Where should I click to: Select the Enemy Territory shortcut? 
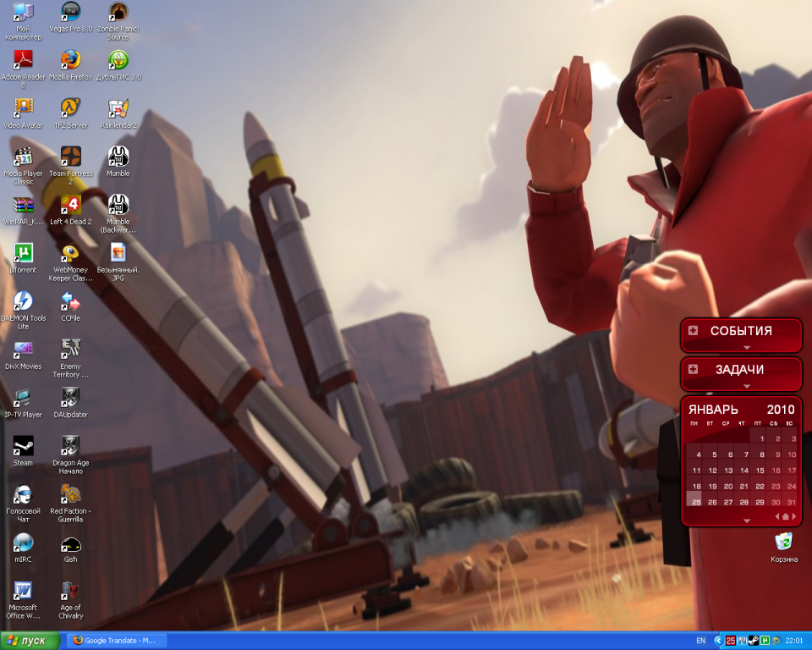(70, 358)
